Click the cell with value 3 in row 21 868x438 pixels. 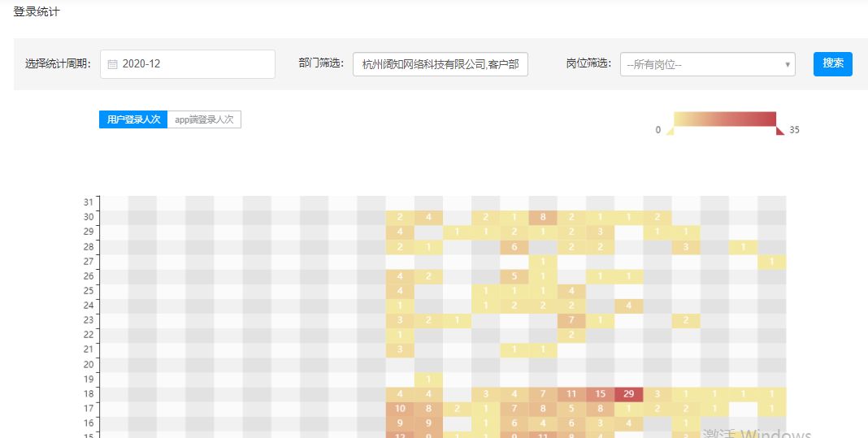[400, 349]
